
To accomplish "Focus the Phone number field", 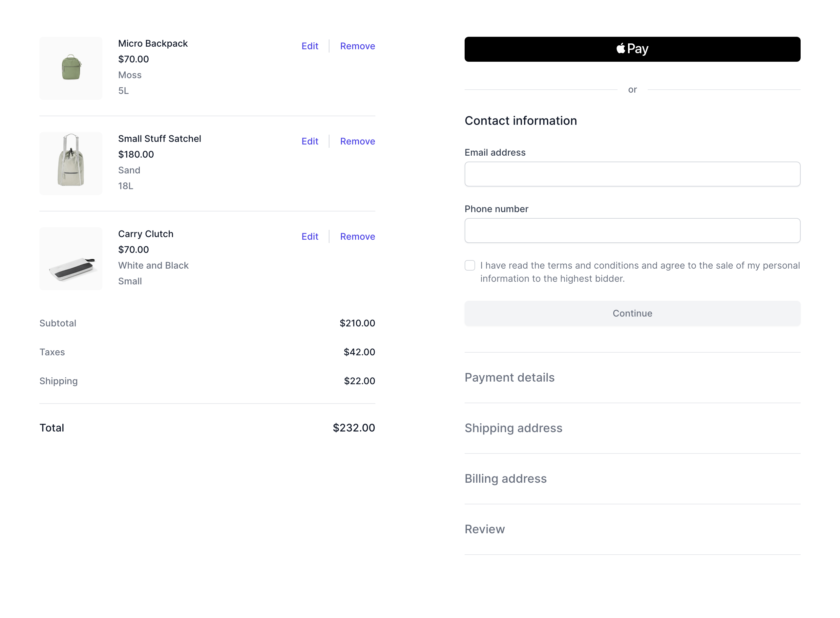I will [x=632, y=231].
